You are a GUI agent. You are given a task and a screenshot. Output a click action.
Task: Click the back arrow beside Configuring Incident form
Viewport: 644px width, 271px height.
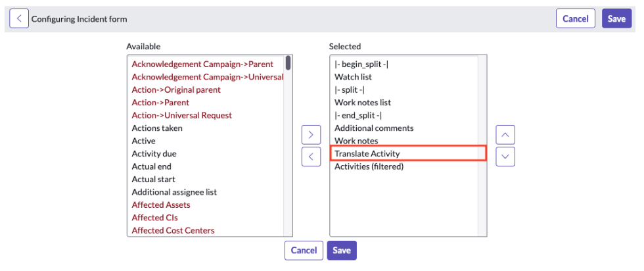point(19,19)
